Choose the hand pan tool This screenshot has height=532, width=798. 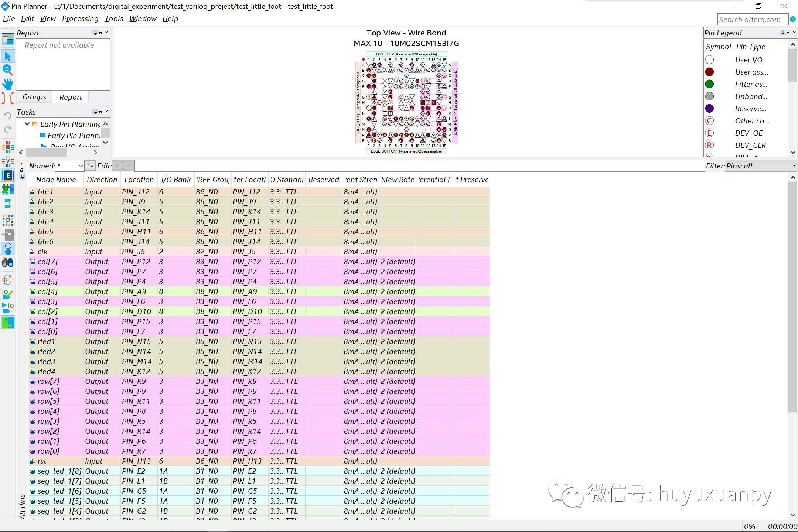8,84
